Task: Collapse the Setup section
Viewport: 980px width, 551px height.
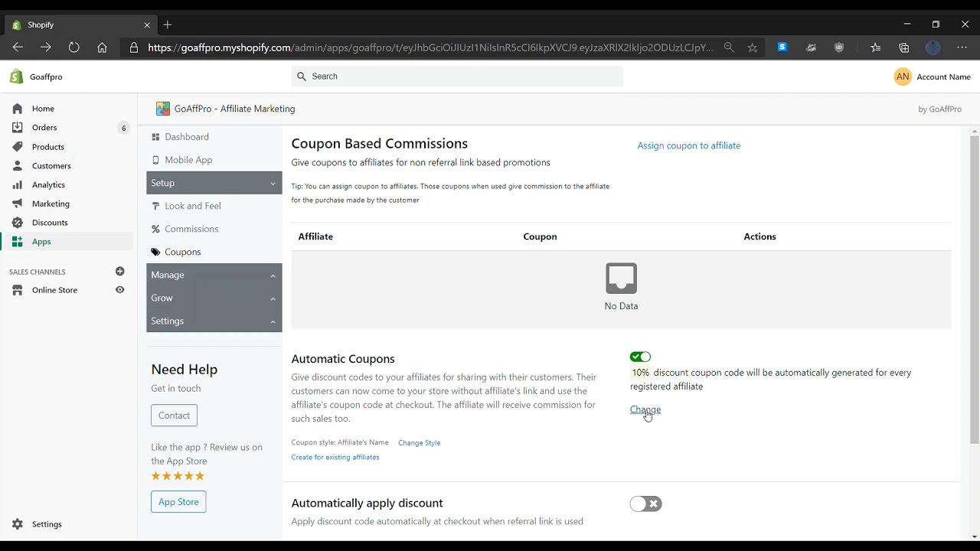Action: point(214,183)
